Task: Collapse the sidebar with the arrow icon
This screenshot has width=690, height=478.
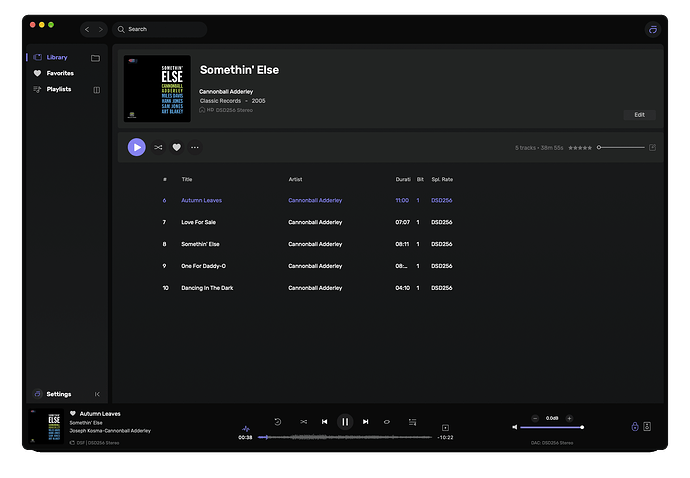Action: 97,394
